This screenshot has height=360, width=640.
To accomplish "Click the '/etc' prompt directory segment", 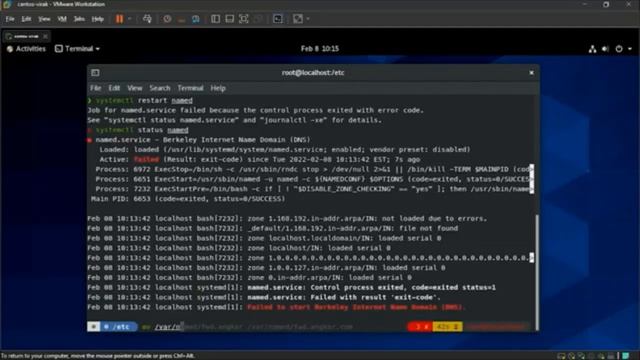I will click(x=118, y=327).
